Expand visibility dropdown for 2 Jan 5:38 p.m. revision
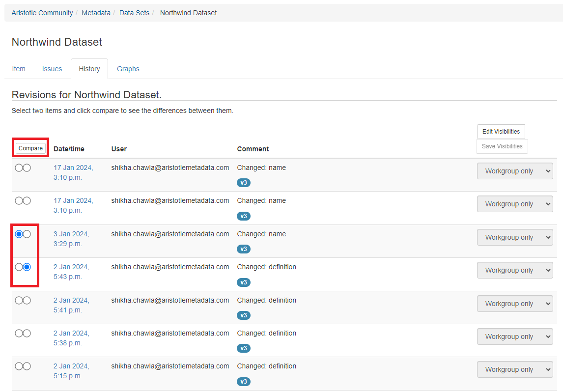This screenshot has width=563, height=392. tap(514, 336)
